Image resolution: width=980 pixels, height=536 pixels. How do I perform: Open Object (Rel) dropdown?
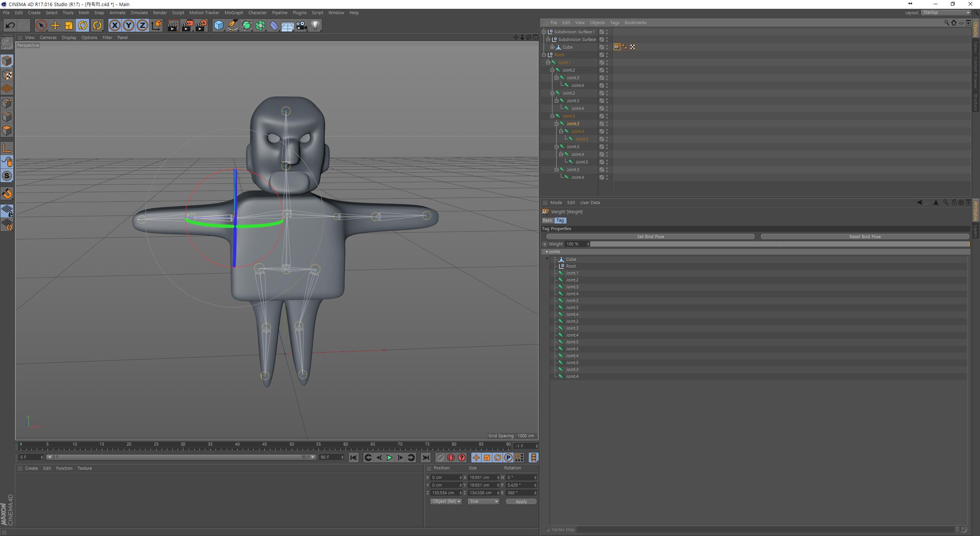pos(446,502)
